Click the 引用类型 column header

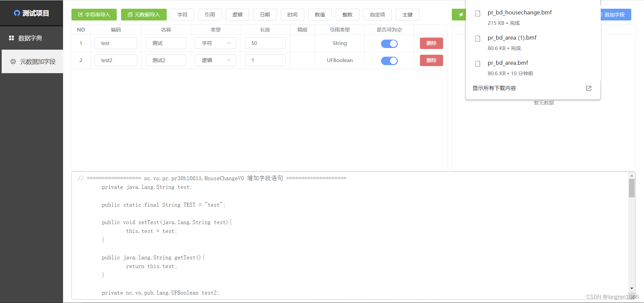pos(339,30)
